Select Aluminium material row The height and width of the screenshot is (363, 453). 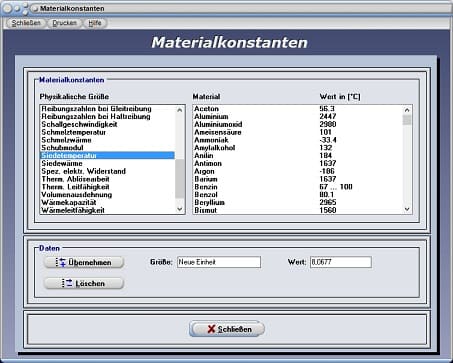pyautogui.click(x=298, y=116)
